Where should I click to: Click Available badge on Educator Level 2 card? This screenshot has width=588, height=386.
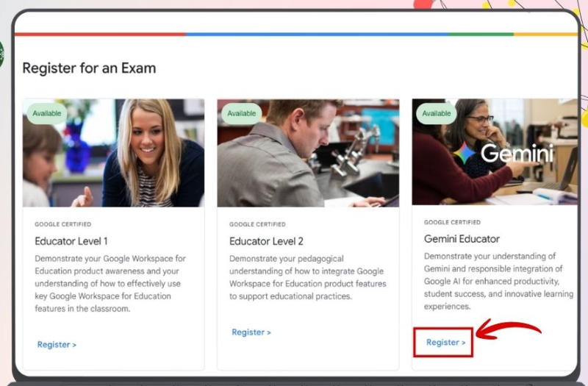pos(242,113)
